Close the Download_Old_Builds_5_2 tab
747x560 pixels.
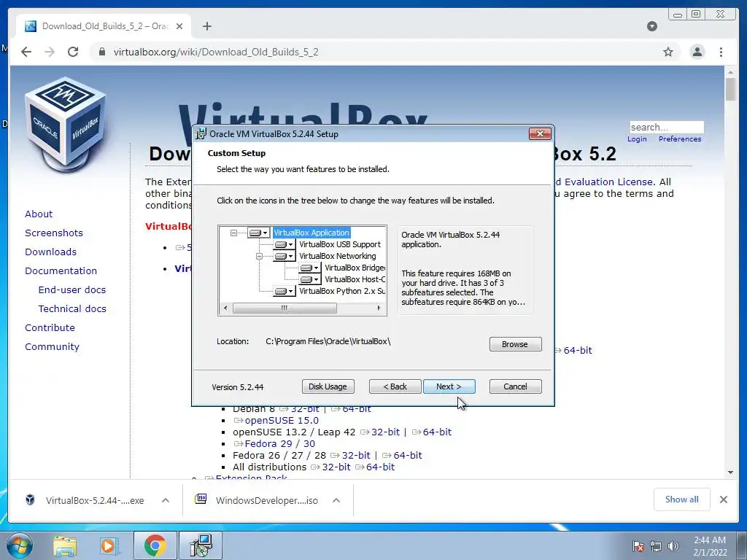coord(179,26)
